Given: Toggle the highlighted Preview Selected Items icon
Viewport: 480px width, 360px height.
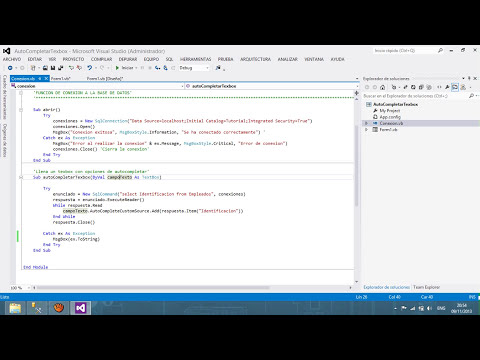Looking at the screenshot, I should coord(455,87).
